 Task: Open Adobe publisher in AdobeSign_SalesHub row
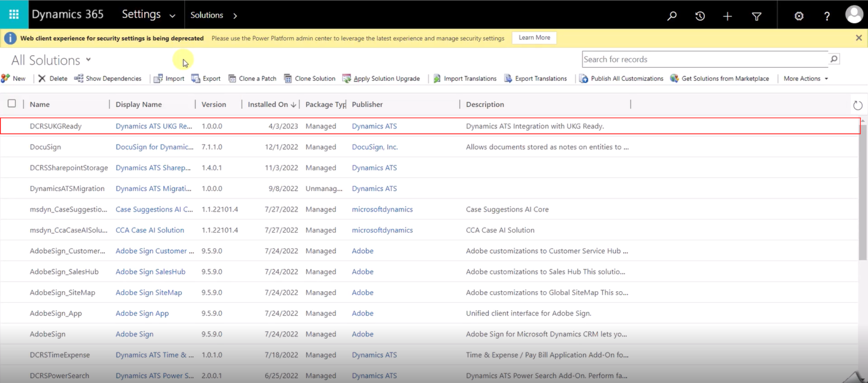(363, 272)
